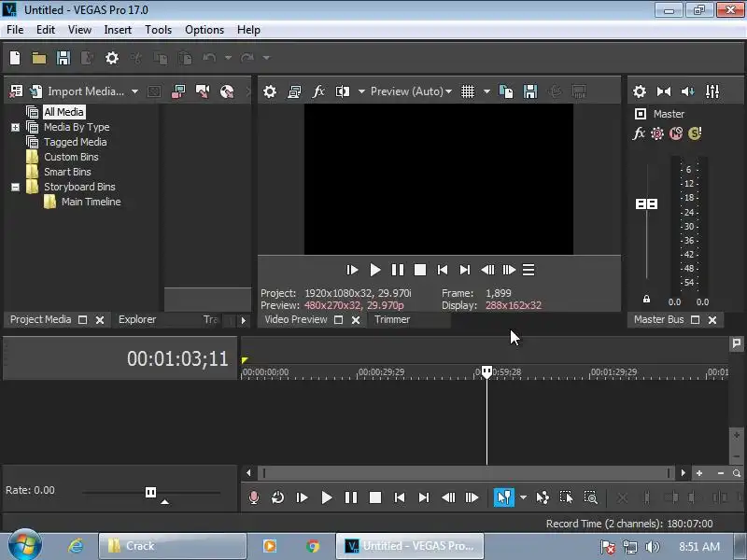Open Project Properties gear in main toolbar

coord(112,58)
